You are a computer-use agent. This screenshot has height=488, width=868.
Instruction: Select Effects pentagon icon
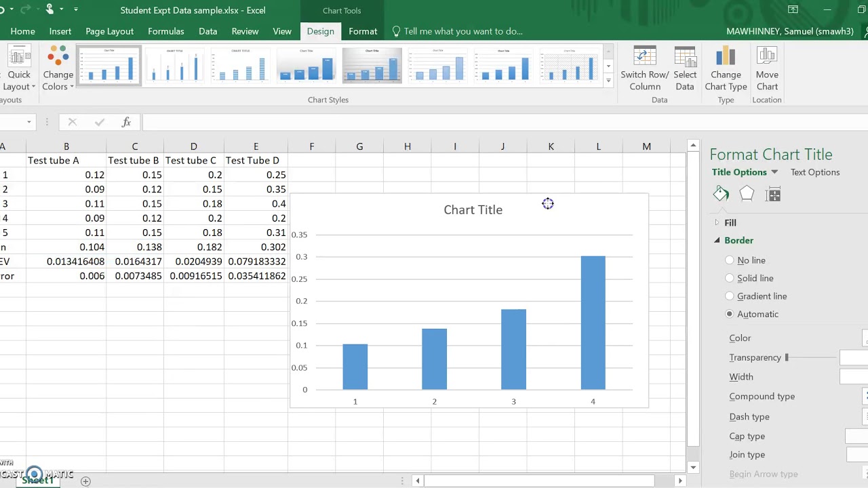[x=747, y=195]
